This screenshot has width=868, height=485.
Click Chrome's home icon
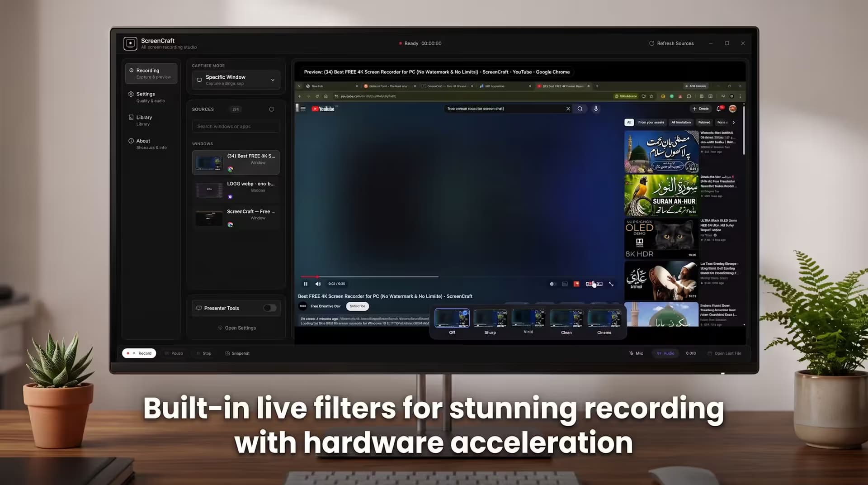325,96
